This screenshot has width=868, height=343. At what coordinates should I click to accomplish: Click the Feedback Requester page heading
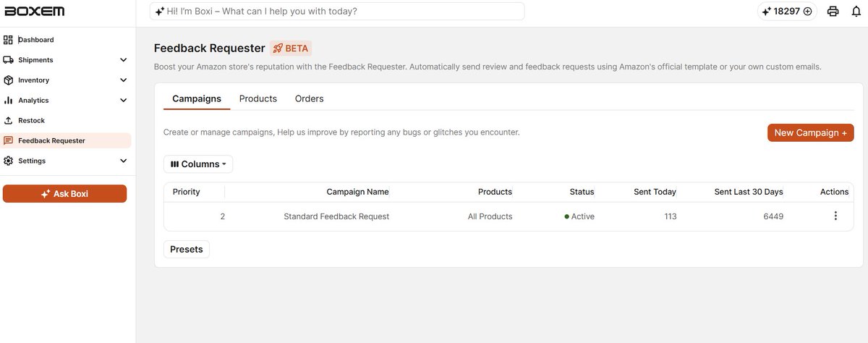click(210, 48)
